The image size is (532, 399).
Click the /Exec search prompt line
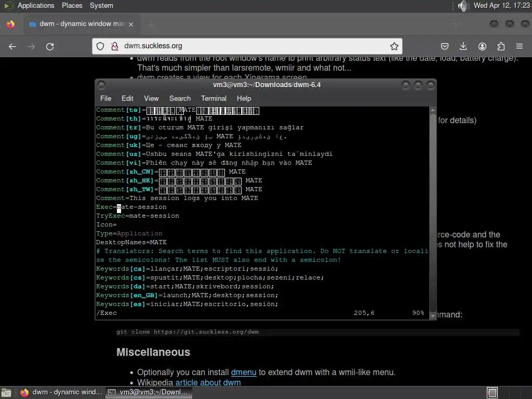click(107, 313)
